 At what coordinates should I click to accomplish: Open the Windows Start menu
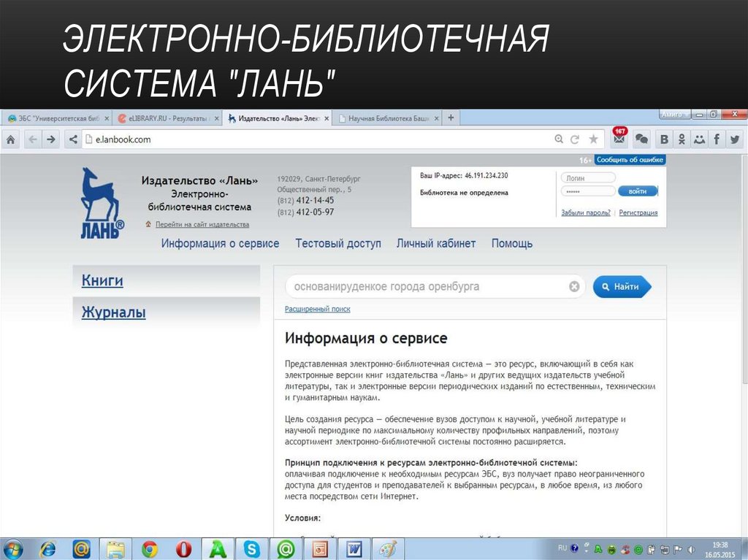pos(13,549)
